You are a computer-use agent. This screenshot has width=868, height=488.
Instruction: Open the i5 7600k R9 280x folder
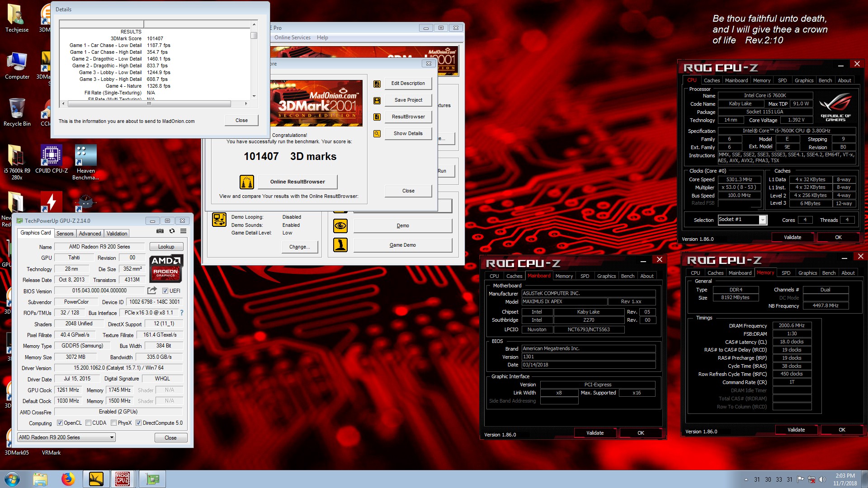[x=17, y=162]
